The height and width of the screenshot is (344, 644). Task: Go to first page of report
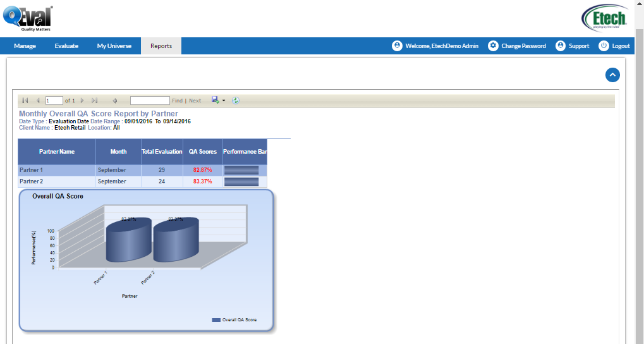(x=25, y=101)
